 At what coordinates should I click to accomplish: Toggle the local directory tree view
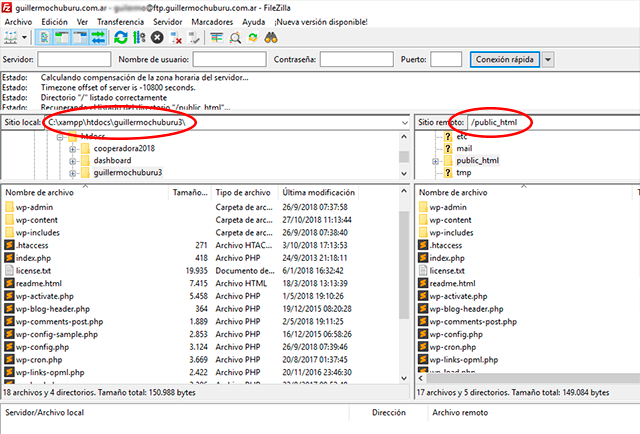[x=62, y=38]
